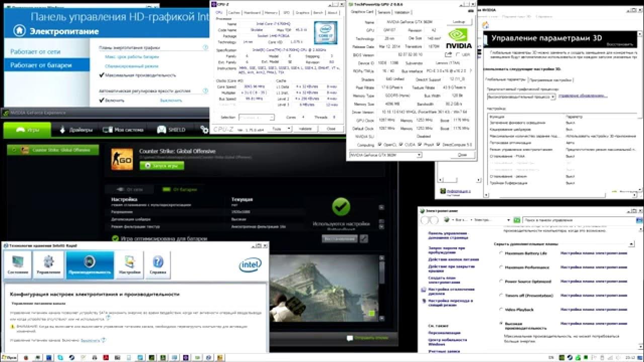Click the home icon in Intel HD graphics panel

coord(19,31)
